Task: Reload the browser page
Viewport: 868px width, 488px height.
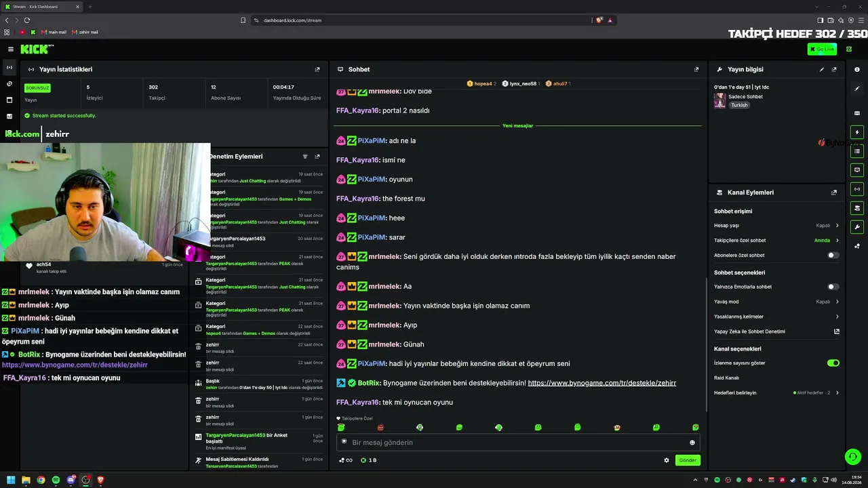Action: click(x=27, y=20)
